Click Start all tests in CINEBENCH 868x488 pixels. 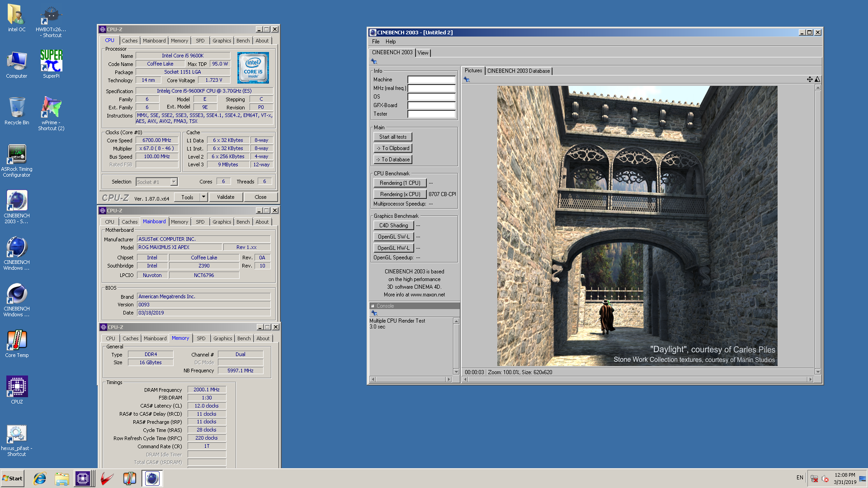click(393, 137)
